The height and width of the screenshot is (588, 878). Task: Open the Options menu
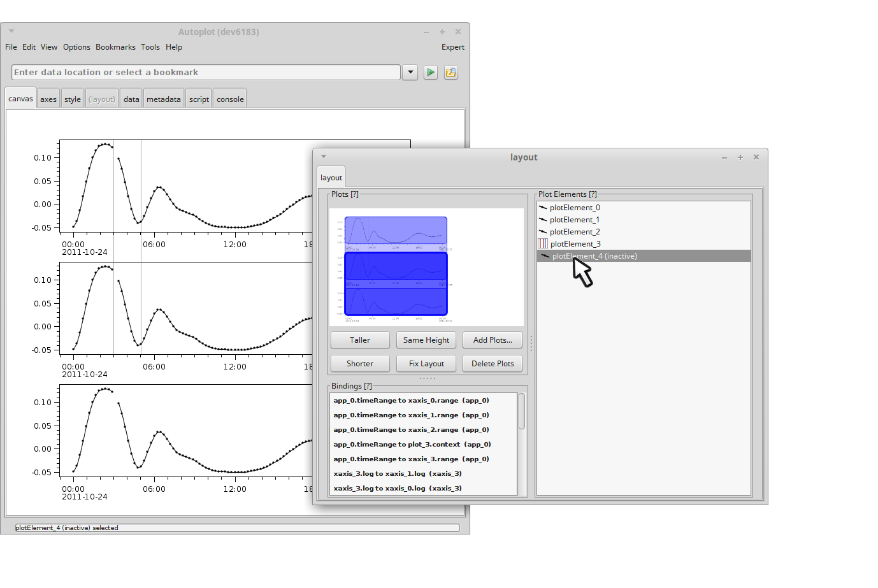[76, 47]
